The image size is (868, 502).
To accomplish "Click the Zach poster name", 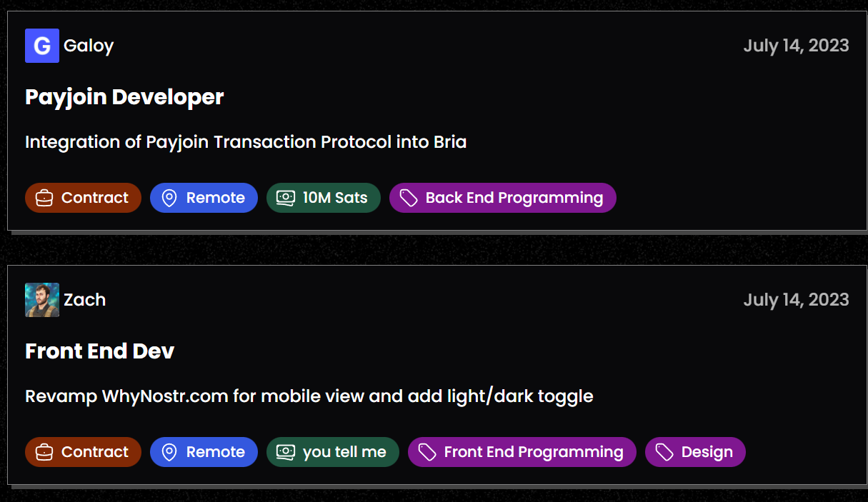I will 84,300.
